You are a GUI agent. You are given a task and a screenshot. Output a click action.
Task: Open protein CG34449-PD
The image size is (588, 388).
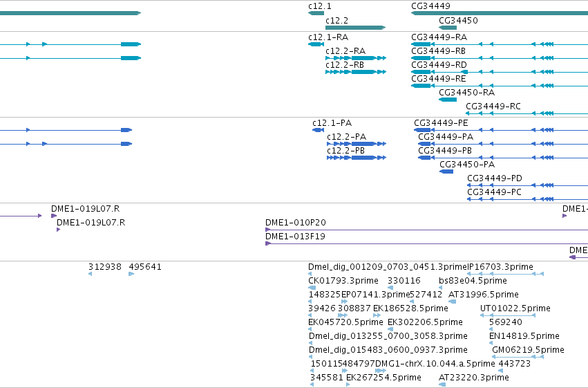pyautogui.click(x=495, y=179)
